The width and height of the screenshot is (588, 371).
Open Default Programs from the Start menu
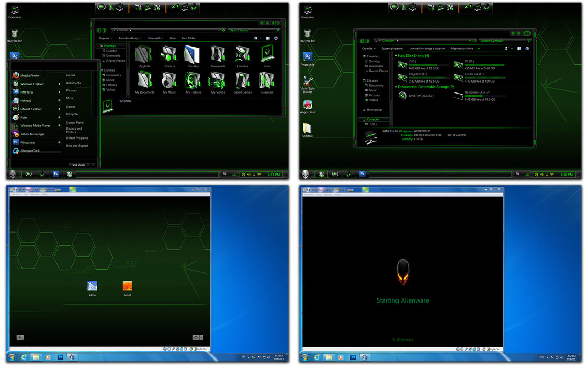[77, 138]
